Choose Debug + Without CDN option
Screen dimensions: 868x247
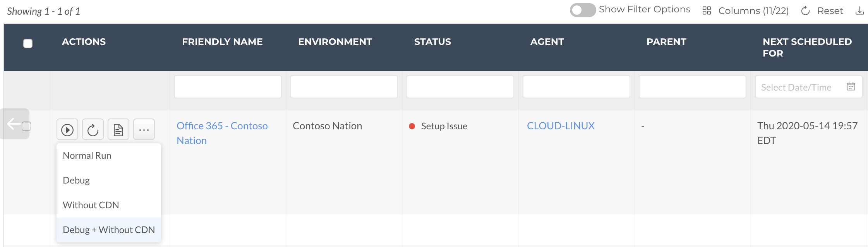[x=109, y=230]
